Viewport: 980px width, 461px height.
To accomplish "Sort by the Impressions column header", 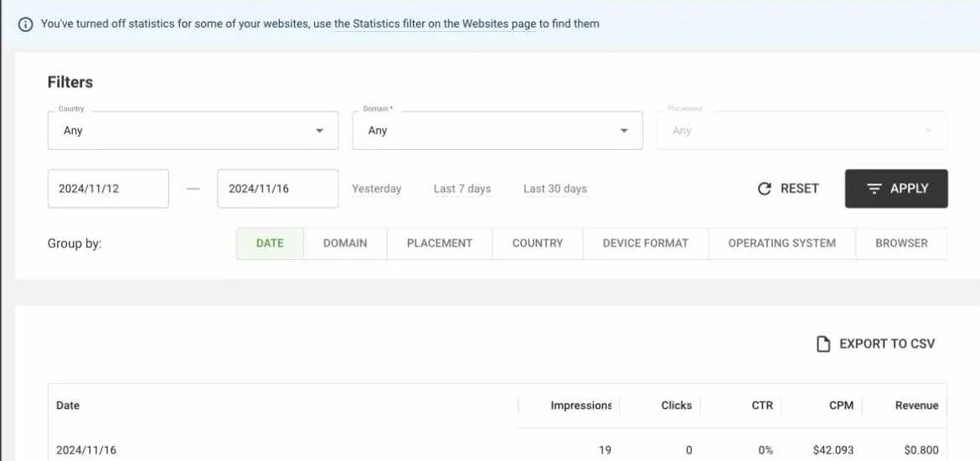I will click(x=580, y=406).
